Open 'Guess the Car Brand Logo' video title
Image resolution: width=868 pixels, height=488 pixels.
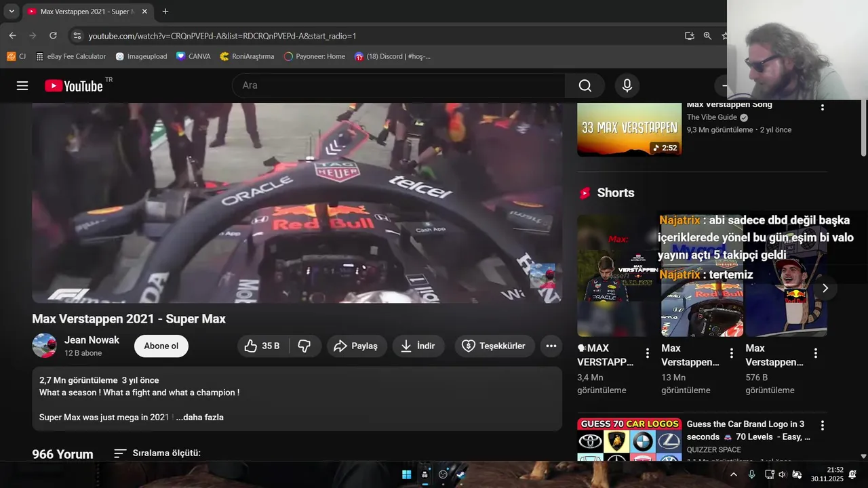749,430
